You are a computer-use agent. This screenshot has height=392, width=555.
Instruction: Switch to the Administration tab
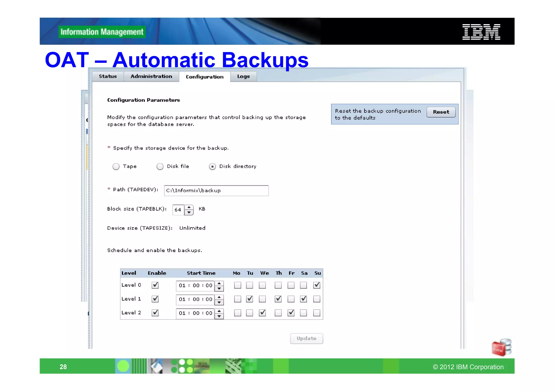click(x=151, y=76)
